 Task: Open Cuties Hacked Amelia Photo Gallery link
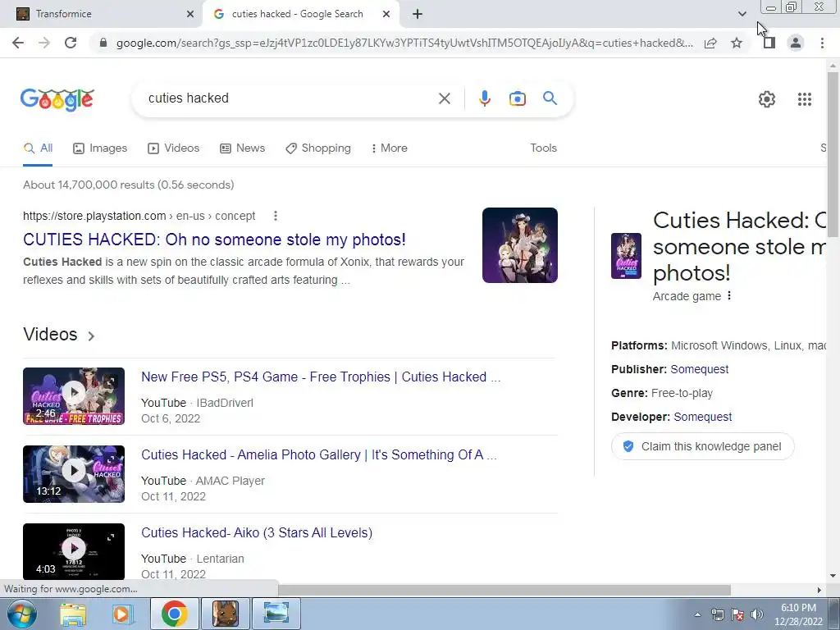[319, 454]
